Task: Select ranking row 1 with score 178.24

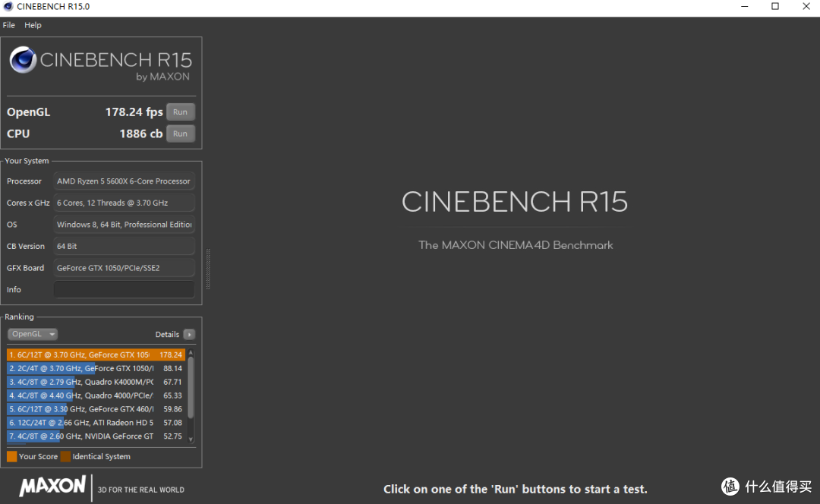Action: [96, 354]
